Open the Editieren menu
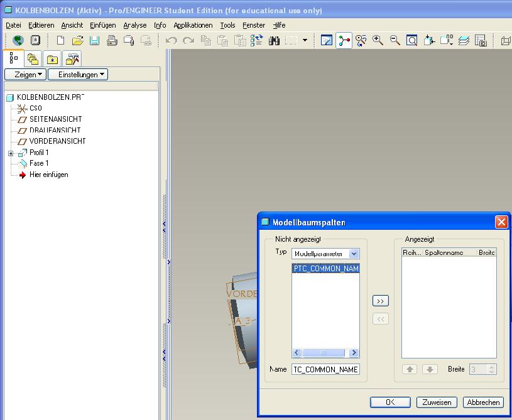 point(41,25)
